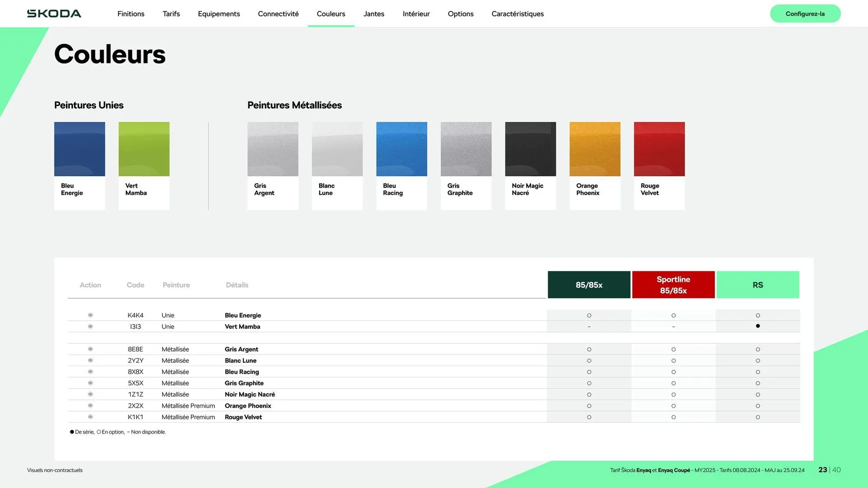Click the eye icon for Gris Argent row
This screenshot has width=868, height=488.
pyautogui.click(x=90, y=349)
